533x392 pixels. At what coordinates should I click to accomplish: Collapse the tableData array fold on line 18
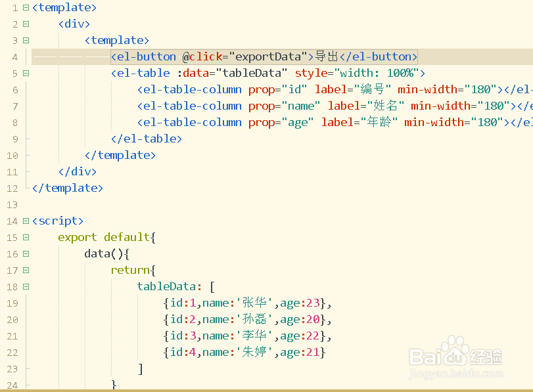pos(26,287)
